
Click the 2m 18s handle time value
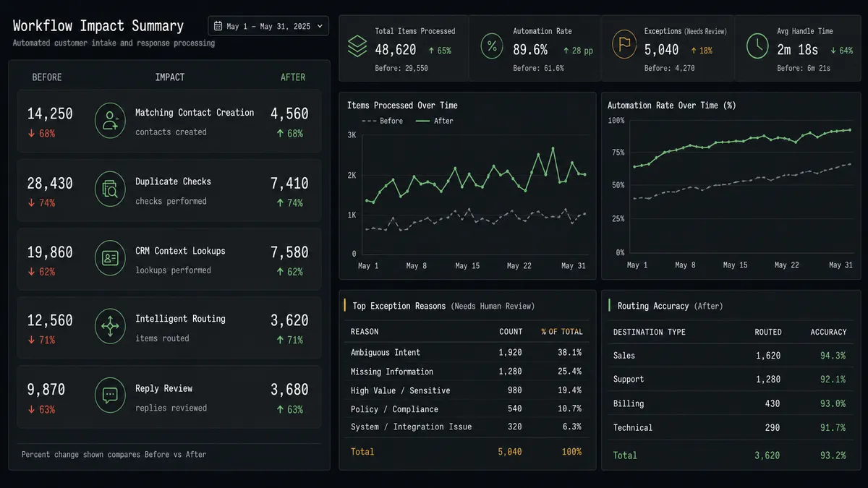[798, 50]
